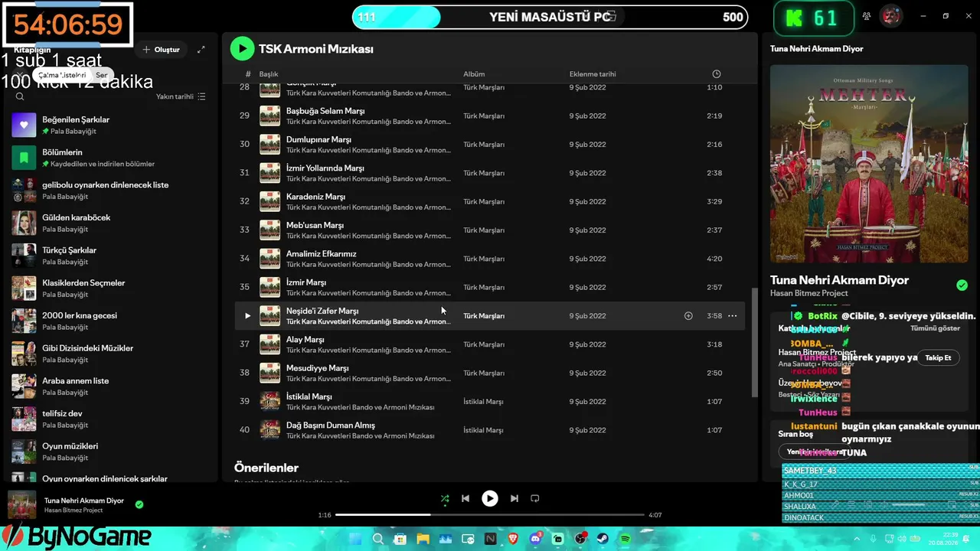
Task: Select the Başbuğa Selam Marşı track
Action: (489, 116)
